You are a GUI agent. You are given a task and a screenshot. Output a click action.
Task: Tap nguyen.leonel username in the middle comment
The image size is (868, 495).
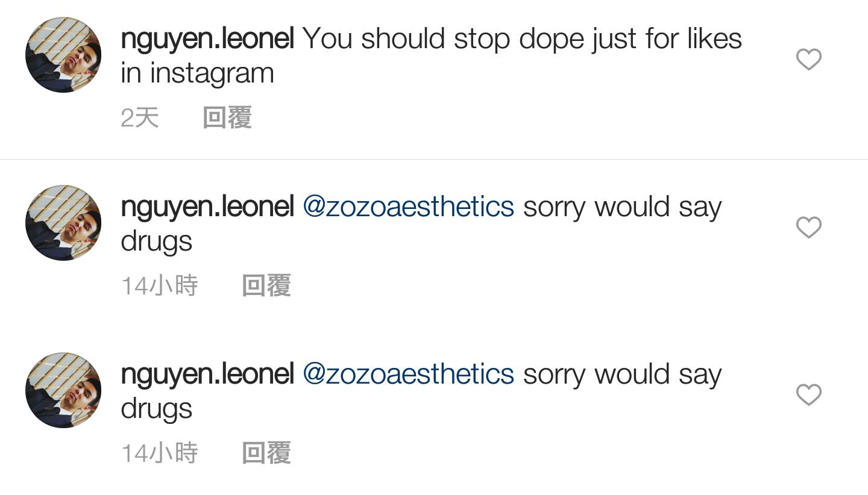click(x=207, y=207)
